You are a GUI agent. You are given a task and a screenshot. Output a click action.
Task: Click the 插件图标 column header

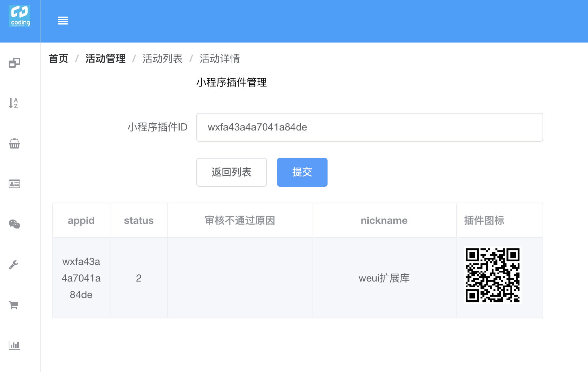tap(500, 220)
